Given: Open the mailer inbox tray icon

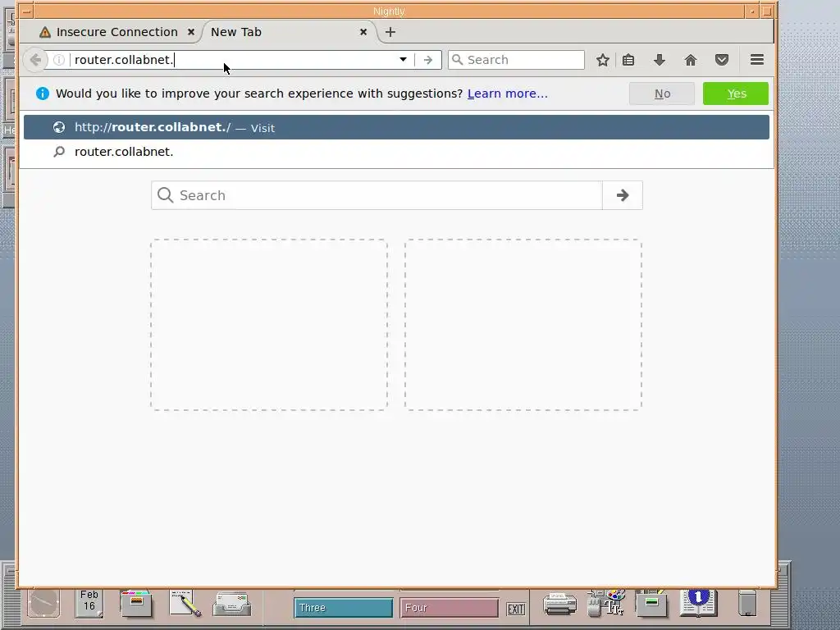Looking at the screenshot, I should pyautogui.click(x=232, y=605).
